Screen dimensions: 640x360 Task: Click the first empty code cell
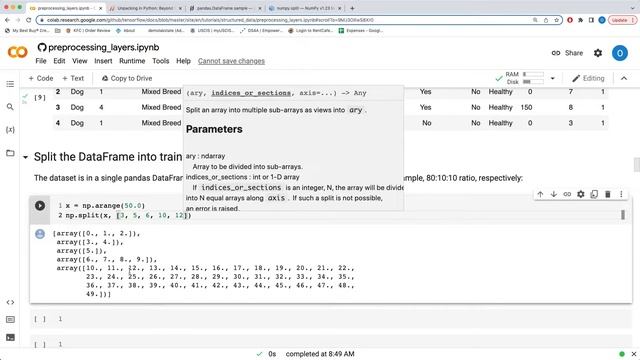[x=331, y=319]
